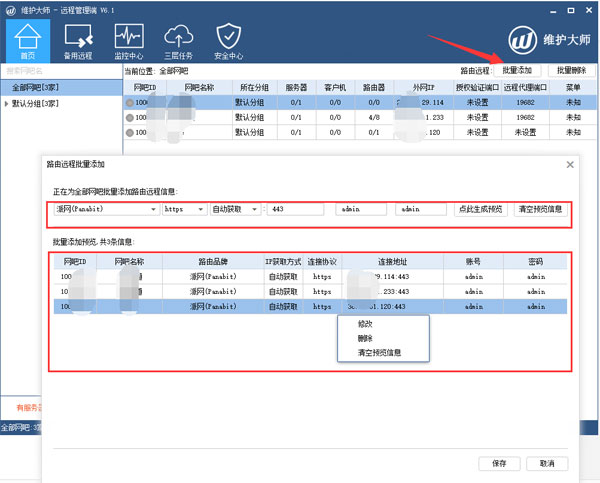
Task: Click status circle of row with 29.114
Action: click(130, 103)
